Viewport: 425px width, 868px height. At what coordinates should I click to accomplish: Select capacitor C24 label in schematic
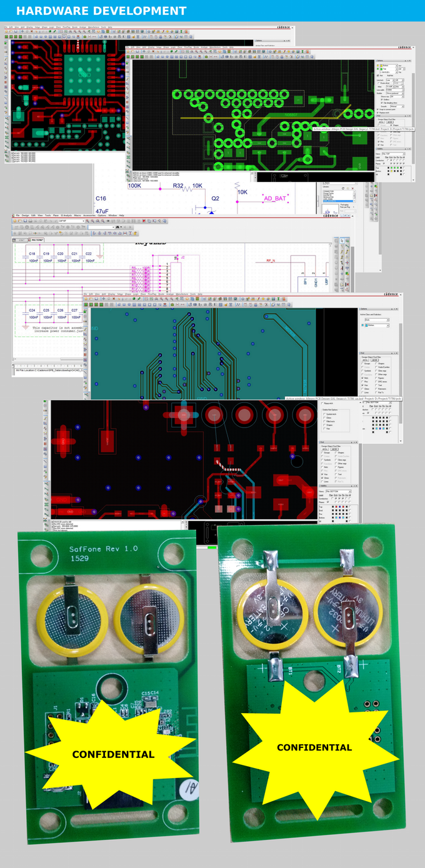(x=32, y=311)
